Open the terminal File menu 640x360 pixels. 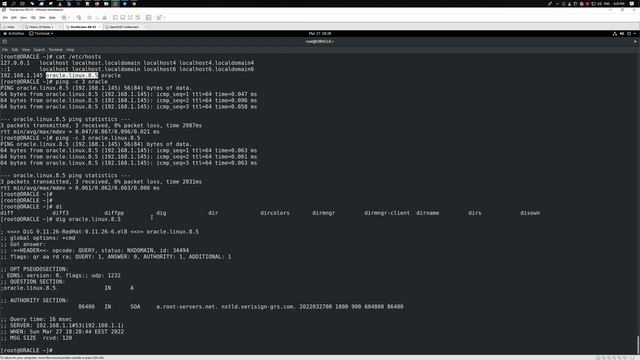5,50
